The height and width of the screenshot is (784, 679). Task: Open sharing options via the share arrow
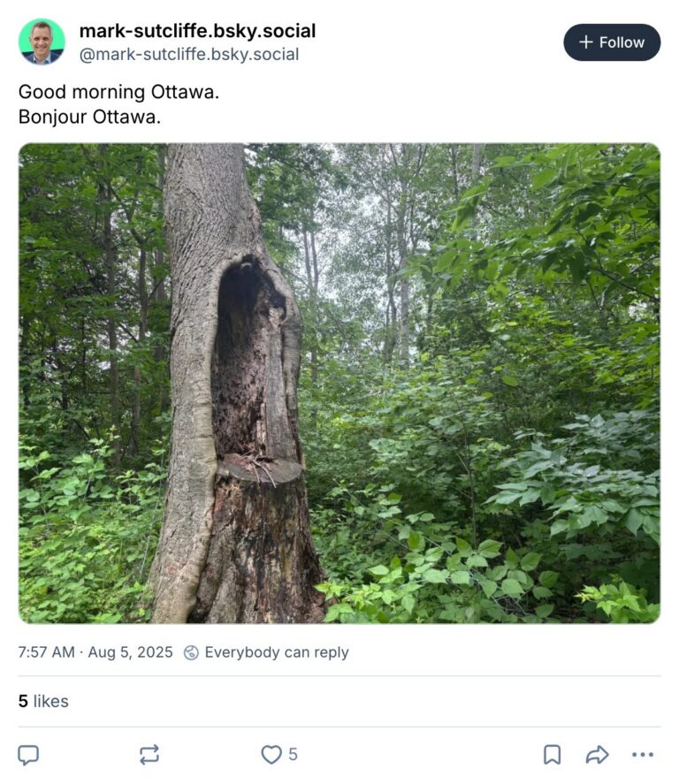597,755
